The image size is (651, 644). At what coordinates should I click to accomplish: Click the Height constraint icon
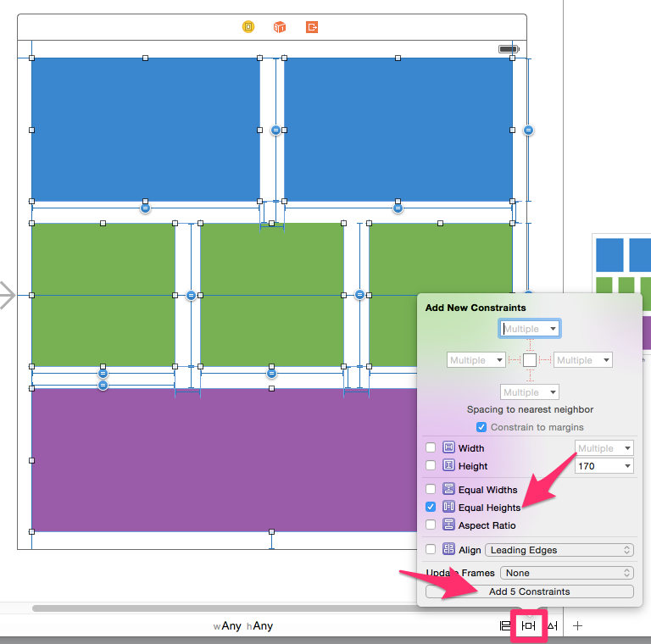coord(448,465)
